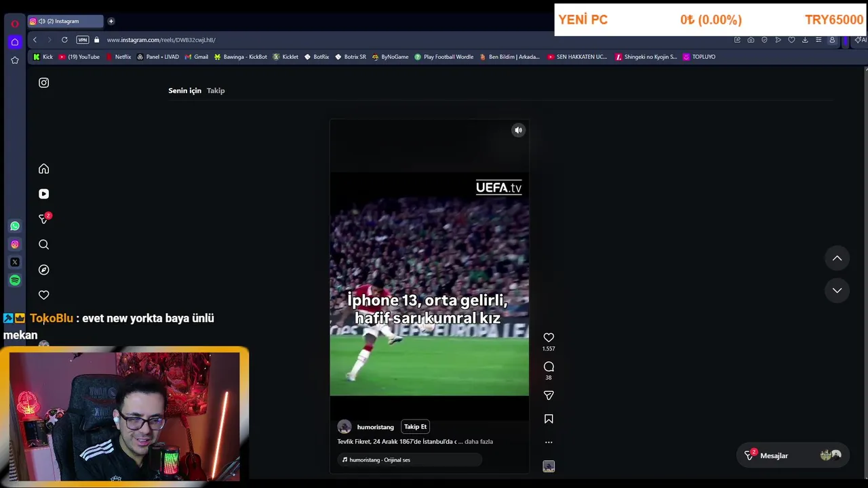
Task: Open a new browser tab
Action: [111, 21]
